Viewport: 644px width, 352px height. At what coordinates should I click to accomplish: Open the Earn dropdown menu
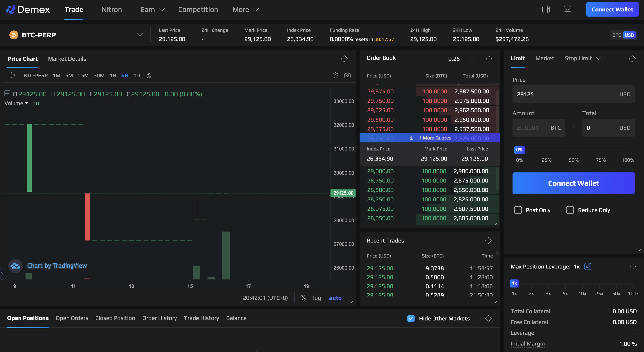click(x=153, y=9)
